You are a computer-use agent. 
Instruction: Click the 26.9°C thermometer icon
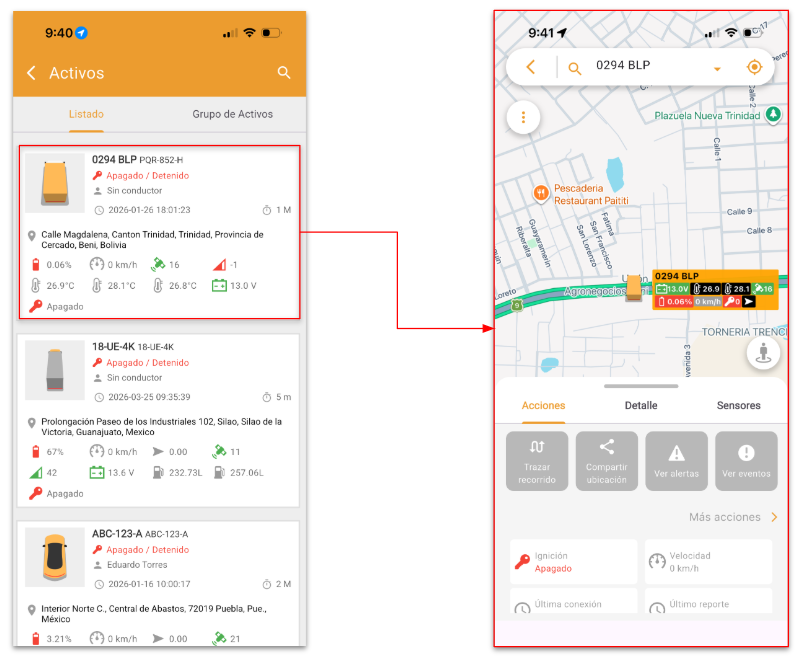[36, 285]
